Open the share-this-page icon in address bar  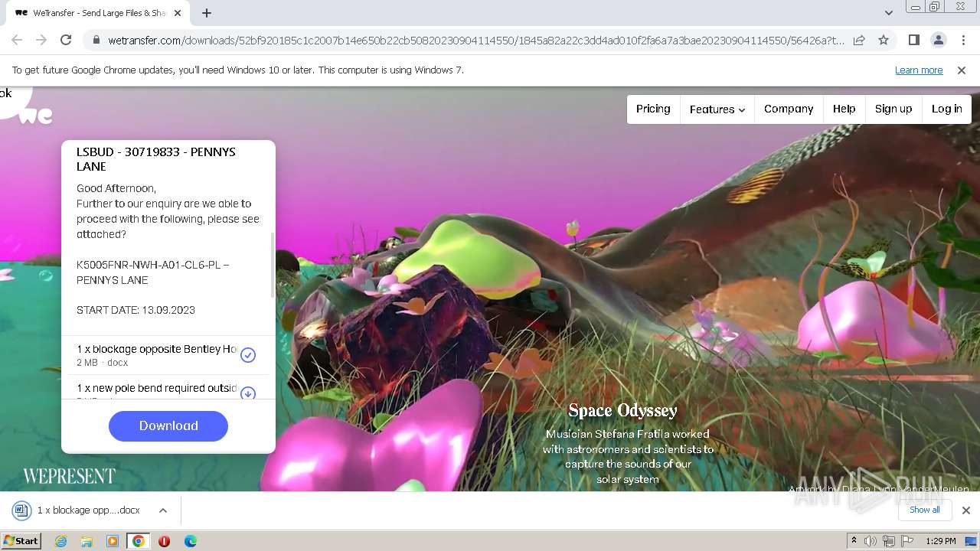[859, 40]
